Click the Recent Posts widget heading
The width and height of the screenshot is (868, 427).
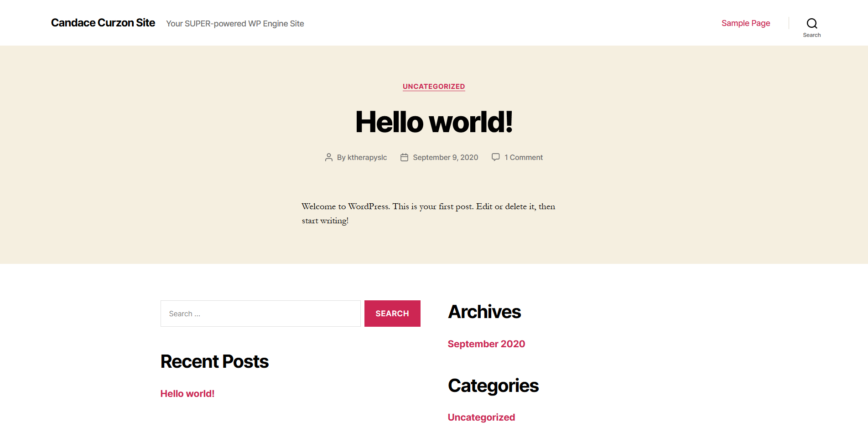214,362
